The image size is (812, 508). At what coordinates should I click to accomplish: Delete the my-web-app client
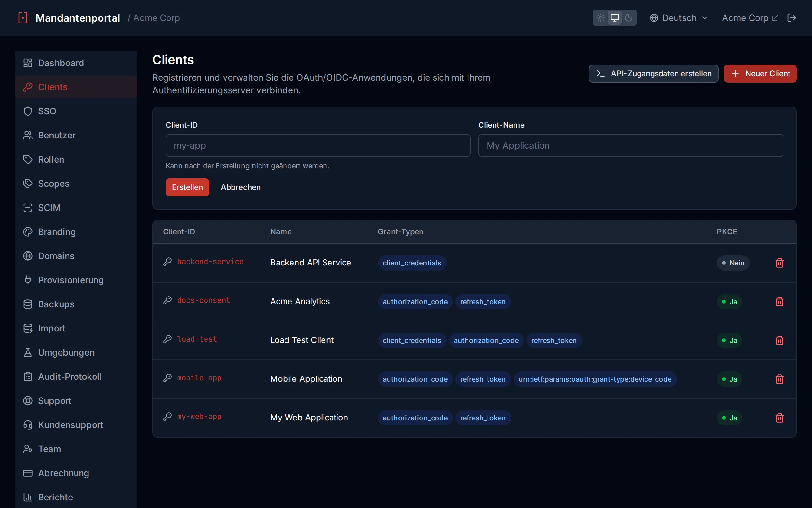(x=779, y=418)
